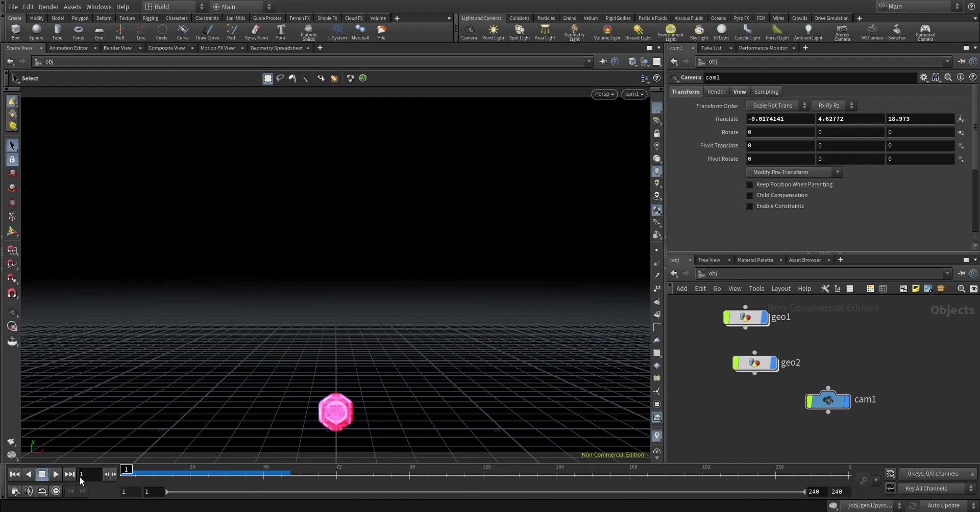Click the Torus shelf tool
Screen dimensions: 980x512
(x=78, y=32)
